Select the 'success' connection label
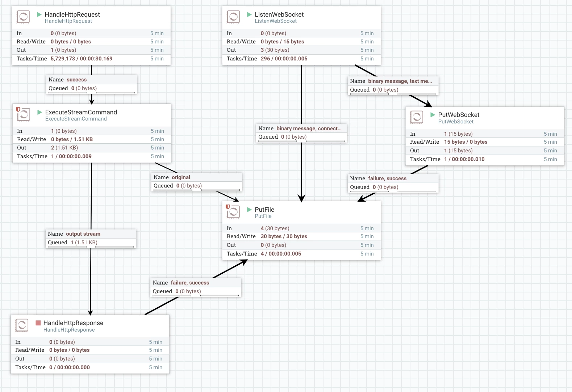Screen dimensions: 572x392 click(92, 84)
